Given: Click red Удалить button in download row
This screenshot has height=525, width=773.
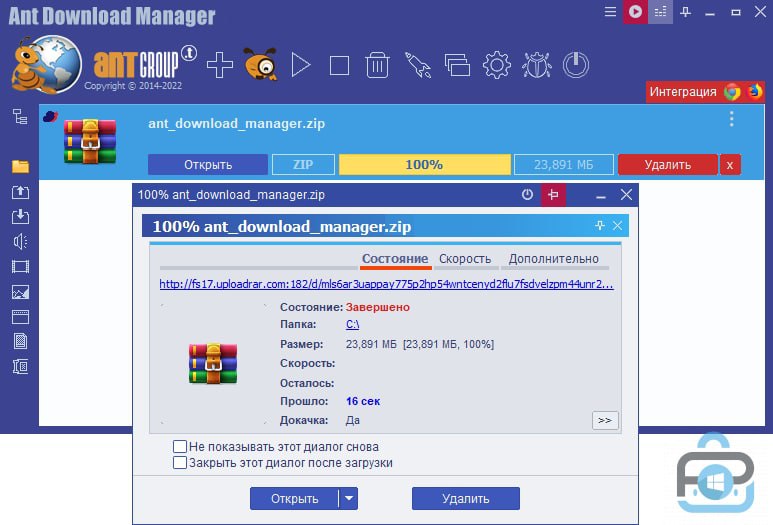Looking at the screenshot, I should coord(668,165).
